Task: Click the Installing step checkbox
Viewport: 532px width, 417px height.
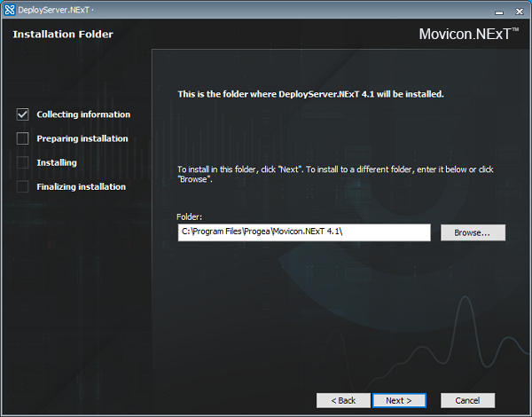Action: tap(23, 162)
